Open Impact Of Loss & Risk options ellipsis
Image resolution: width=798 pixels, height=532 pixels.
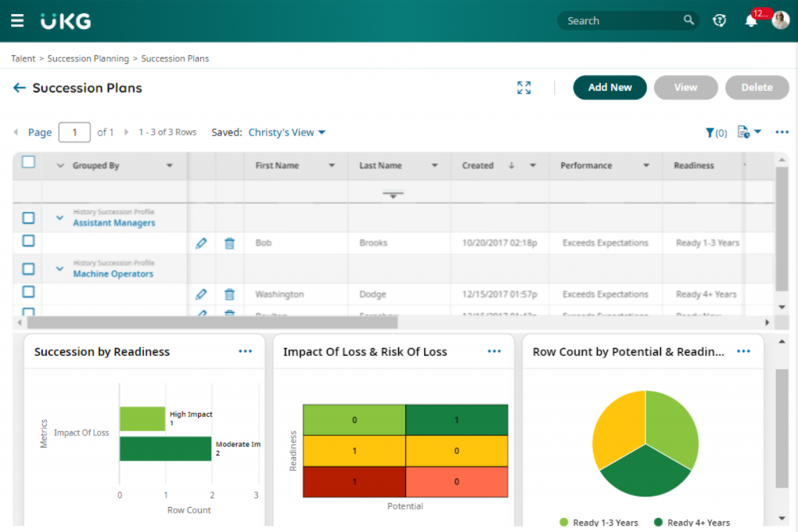(494, 351)
